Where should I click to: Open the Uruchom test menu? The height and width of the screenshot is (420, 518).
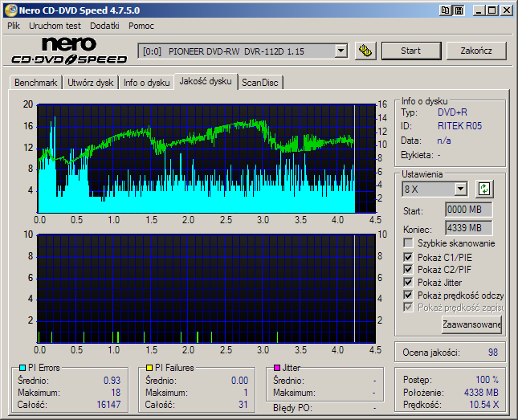[55, 26]
